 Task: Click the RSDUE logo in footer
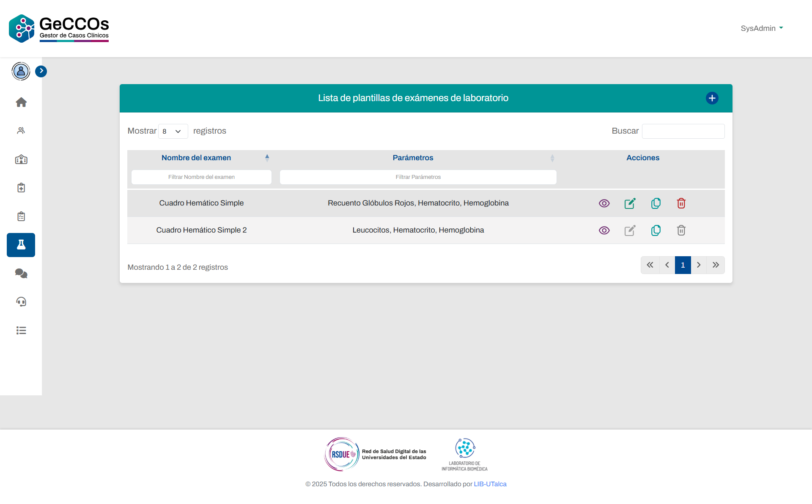click(375, 455)
